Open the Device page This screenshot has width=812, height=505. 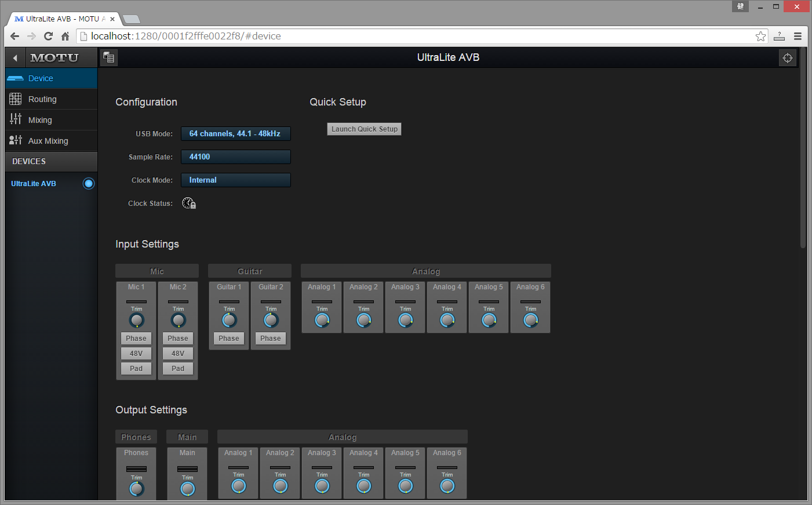[52, 78]
